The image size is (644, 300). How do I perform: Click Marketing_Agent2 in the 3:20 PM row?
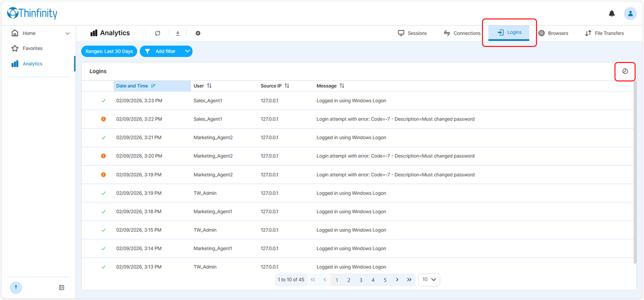[213, 156]
